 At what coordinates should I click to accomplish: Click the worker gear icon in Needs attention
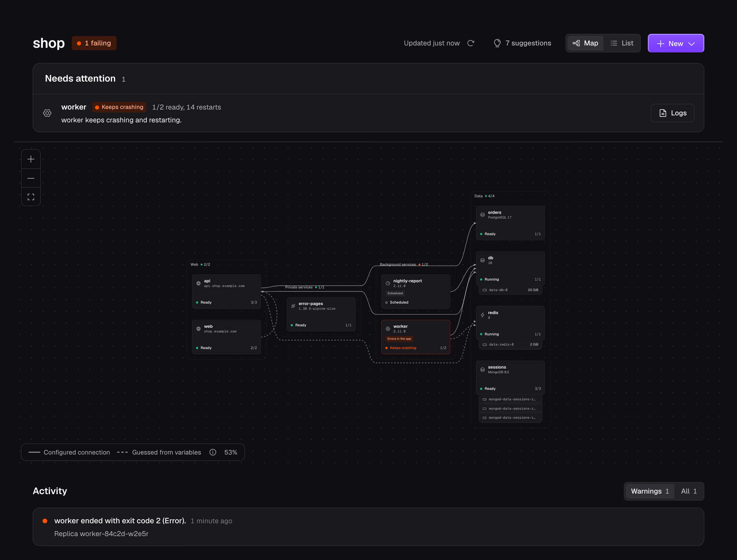pyautogui.click(x=47, y=113)
